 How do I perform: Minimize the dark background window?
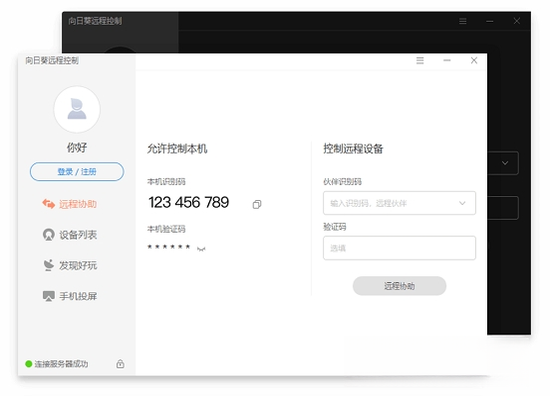point(490,21)
